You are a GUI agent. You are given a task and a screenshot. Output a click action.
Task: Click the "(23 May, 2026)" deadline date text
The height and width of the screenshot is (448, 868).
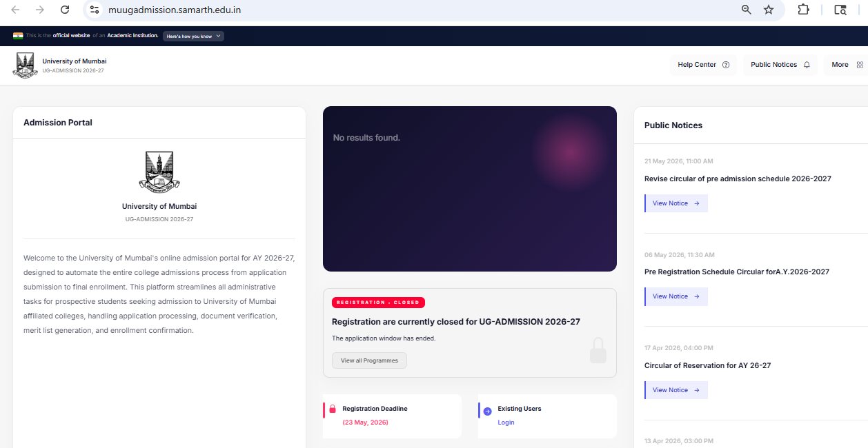[x=365, y=422]
